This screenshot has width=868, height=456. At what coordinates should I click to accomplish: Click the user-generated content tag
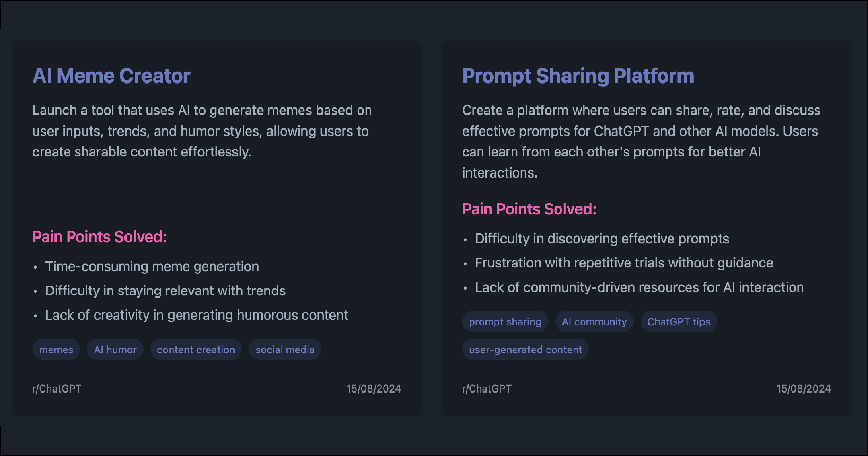click(x=525, y=349)
